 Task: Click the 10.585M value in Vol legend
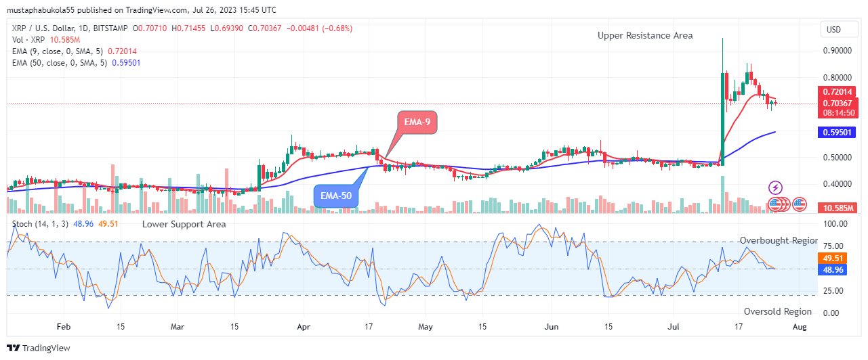66,40
